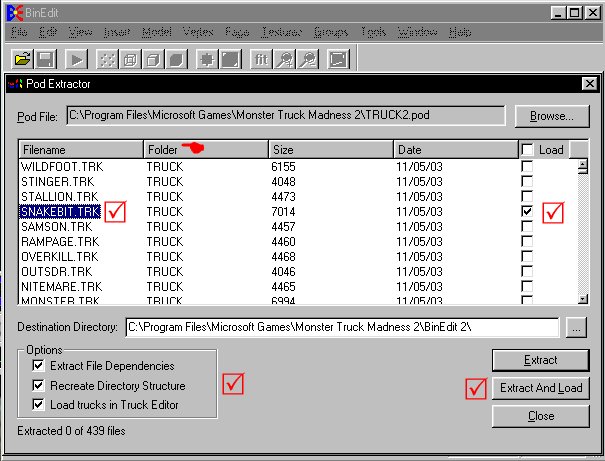Sort list by Size column header
Screen dimensions: 605x461
click(x=330, y=150)
